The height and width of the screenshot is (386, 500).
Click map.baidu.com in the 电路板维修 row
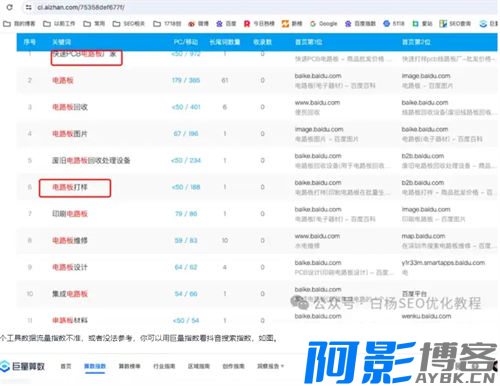(423, 236)
